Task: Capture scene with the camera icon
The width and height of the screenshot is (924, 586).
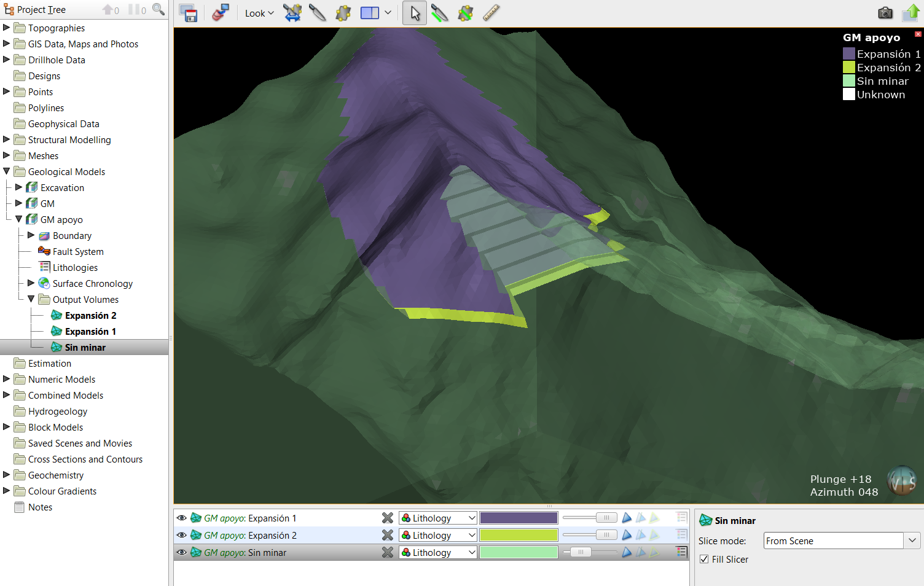Action: pos(885,13)
